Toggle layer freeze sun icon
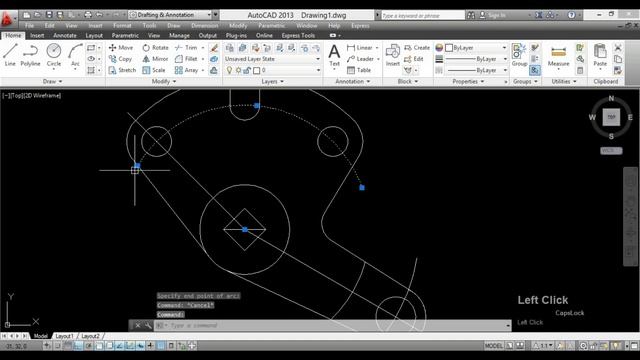The height and width of the screenshot is (360, 640). pyautogui.click(x=238, y=70)
